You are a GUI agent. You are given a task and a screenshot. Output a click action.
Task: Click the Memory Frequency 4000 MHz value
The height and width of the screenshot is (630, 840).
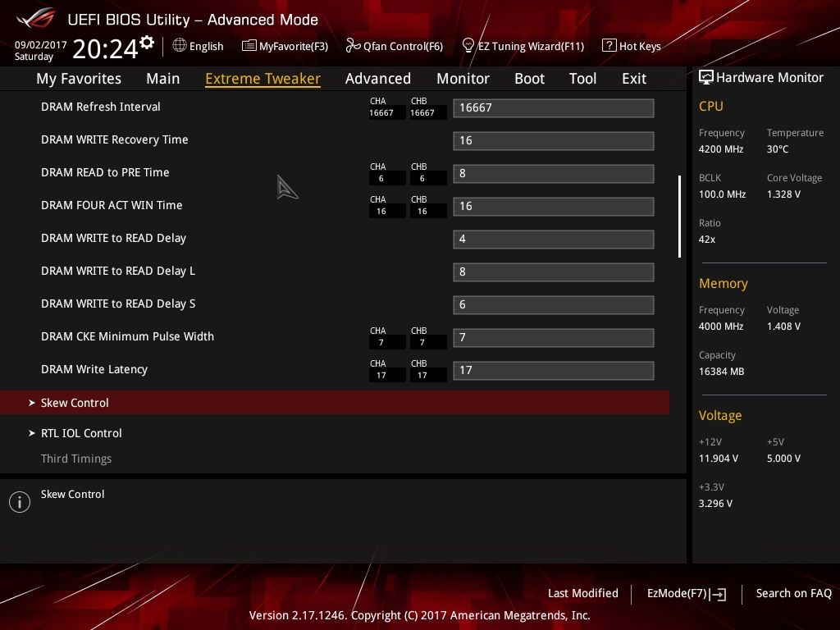[721, 326]
